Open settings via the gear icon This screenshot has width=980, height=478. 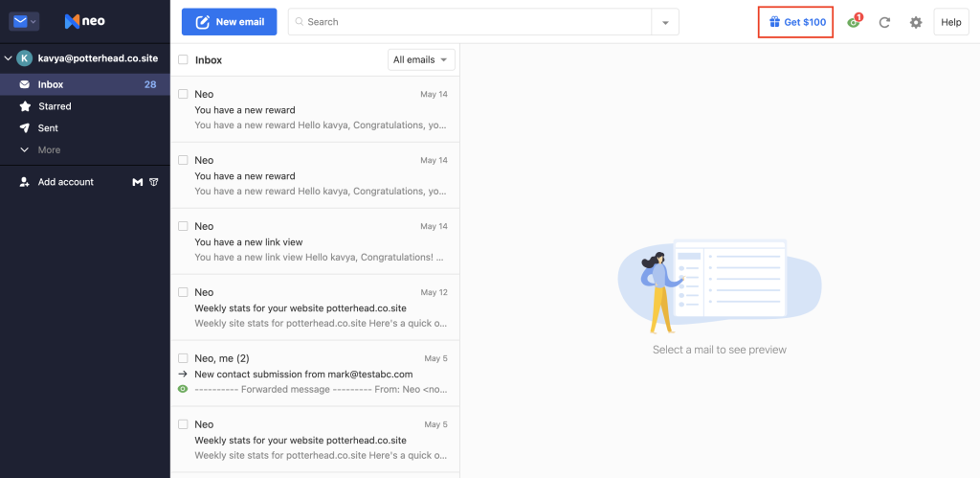coord(916,22)
